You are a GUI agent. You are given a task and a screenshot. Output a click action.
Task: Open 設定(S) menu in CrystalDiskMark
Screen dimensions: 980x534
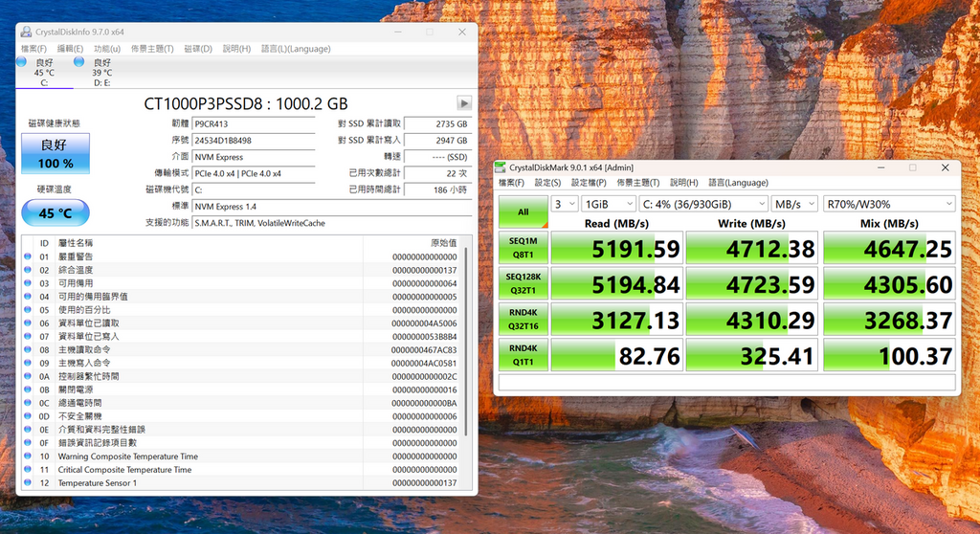pyautogui.click(x=547, y=183)
